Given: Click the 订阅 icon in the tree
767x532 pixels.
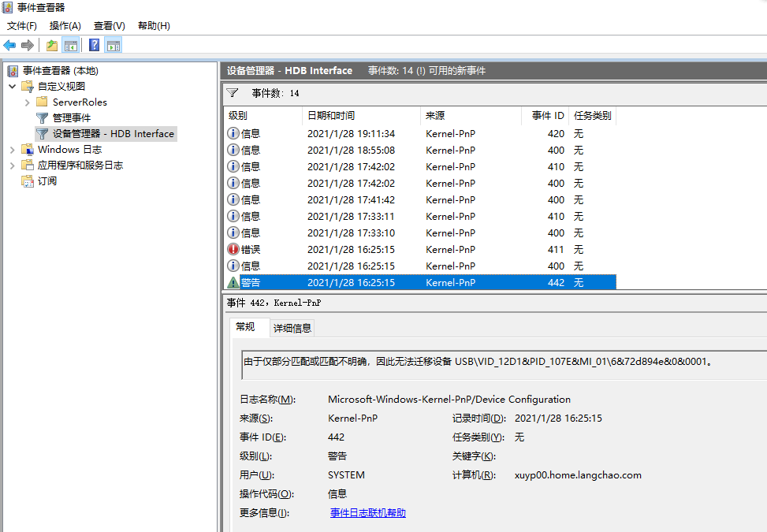Looking at the screenshot, I should point(28,181).
